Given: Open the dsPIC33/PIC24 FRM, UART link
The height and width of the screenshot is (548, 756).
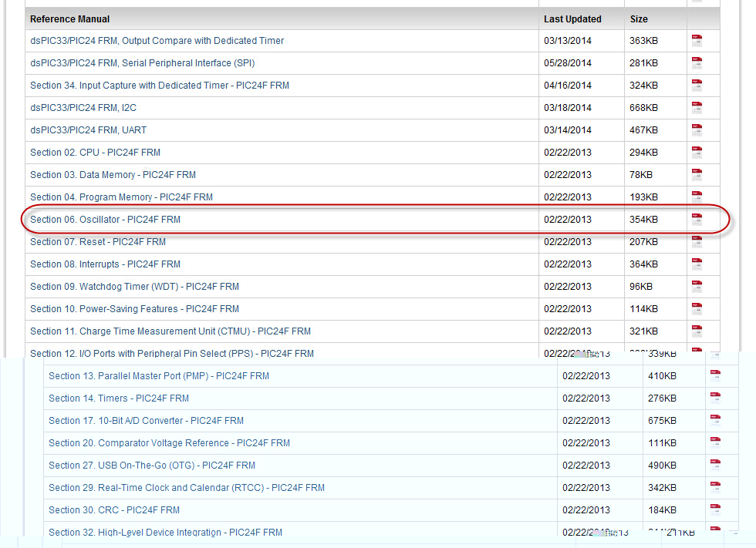Looking at the screenshot, I should click(x=88, y=130).
